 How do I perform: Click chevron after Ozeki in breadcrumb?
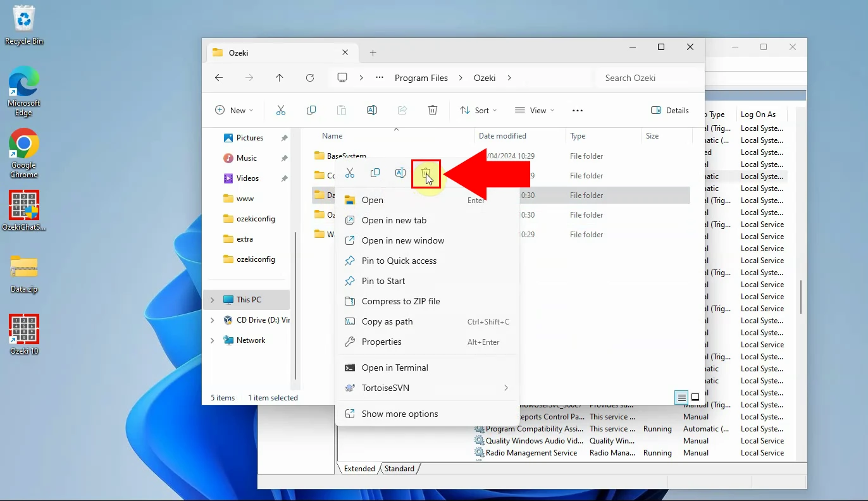coord(509,78)
